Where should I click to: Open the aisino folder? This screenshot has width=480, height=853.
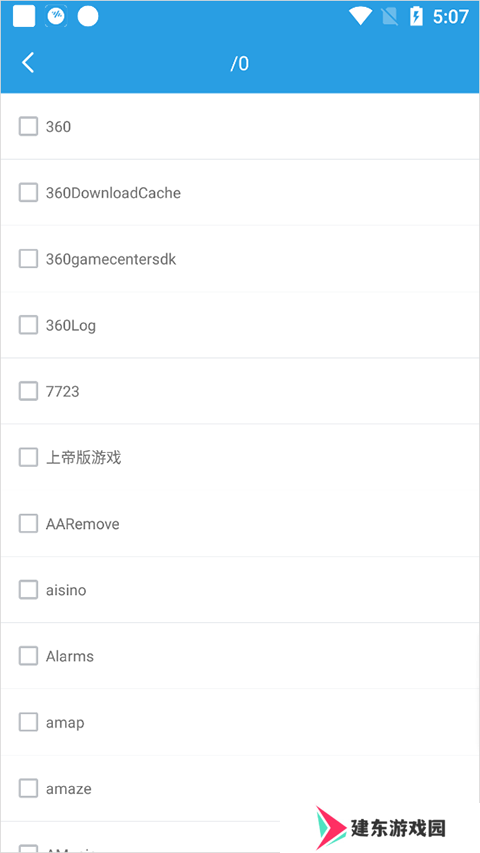tap(240, 590)
